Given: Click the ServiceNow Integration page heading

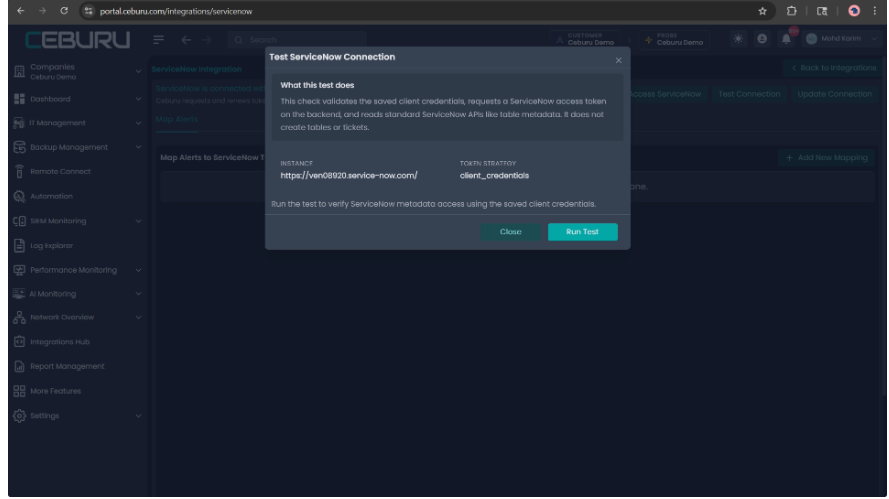Looking at the screenshot, I should coord(197,69).
